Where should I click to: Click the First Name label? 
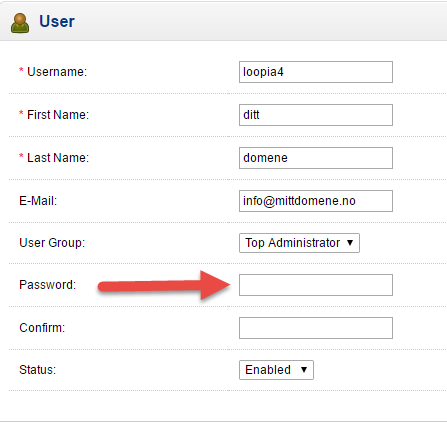coord(58,115)
